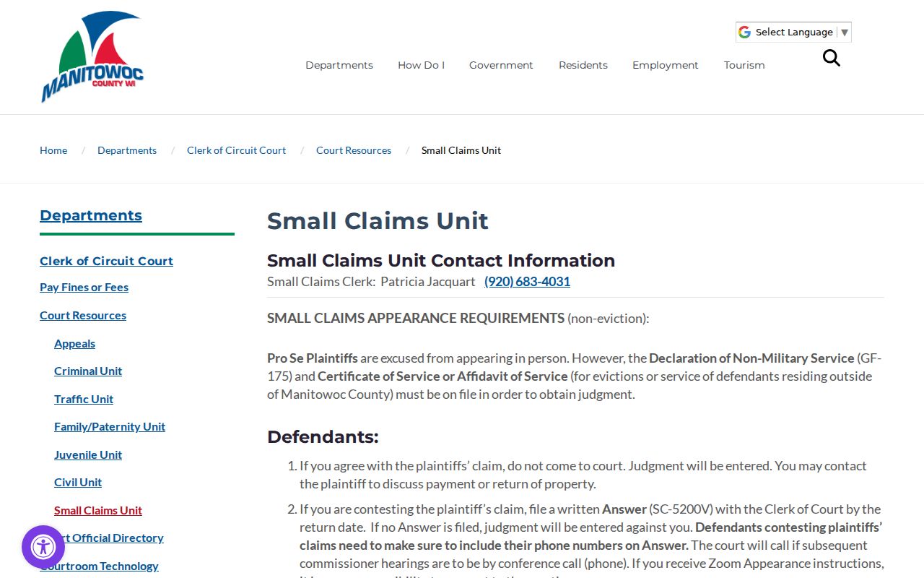Open the Departments menu
Image resolution: width=924 pixels, height=578 pixels.
click(x=339, y=65)
